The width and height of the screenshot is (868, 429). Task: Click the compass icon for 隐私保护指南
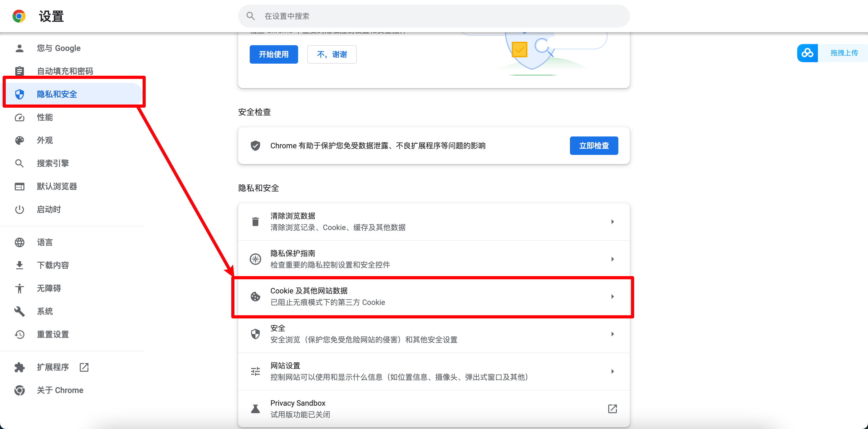pyautogui.click(x=255, y=259)
